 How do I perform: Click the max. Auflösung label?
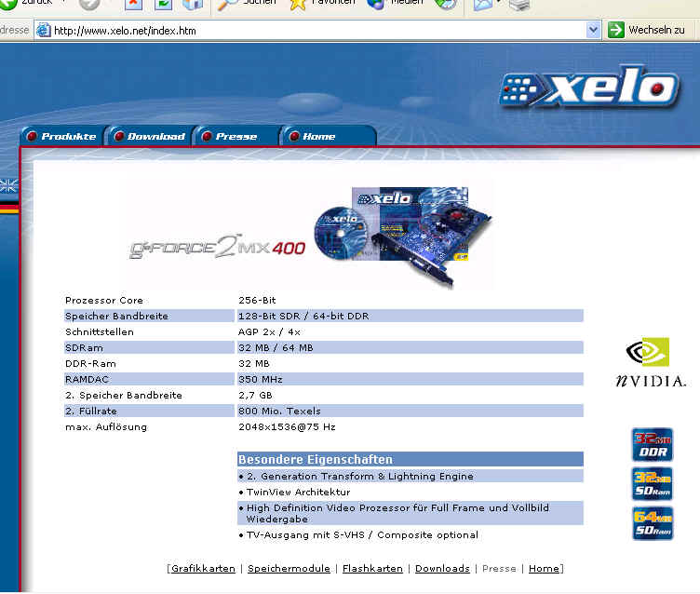[106, 427]
